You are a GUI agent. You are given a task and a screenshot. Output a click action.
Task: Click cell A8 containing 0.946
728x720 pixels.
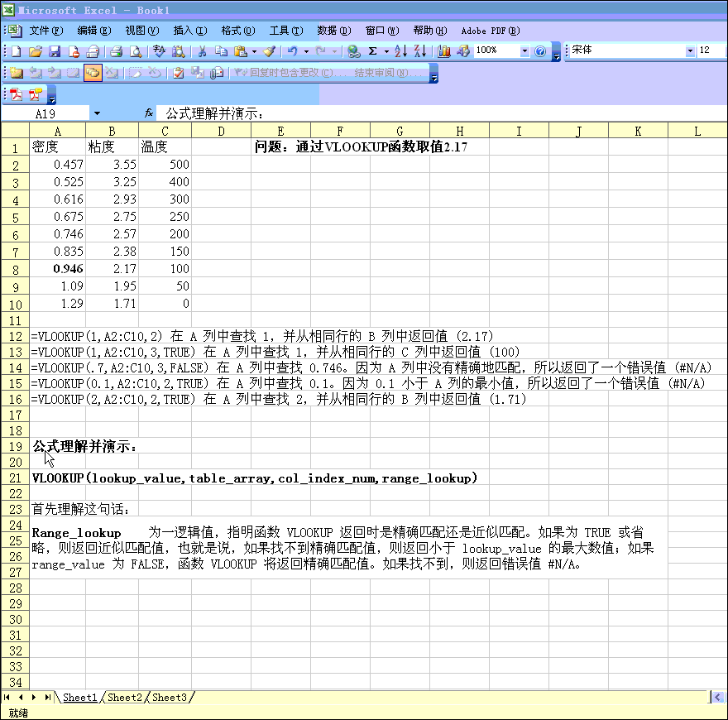tap(57, 268)
